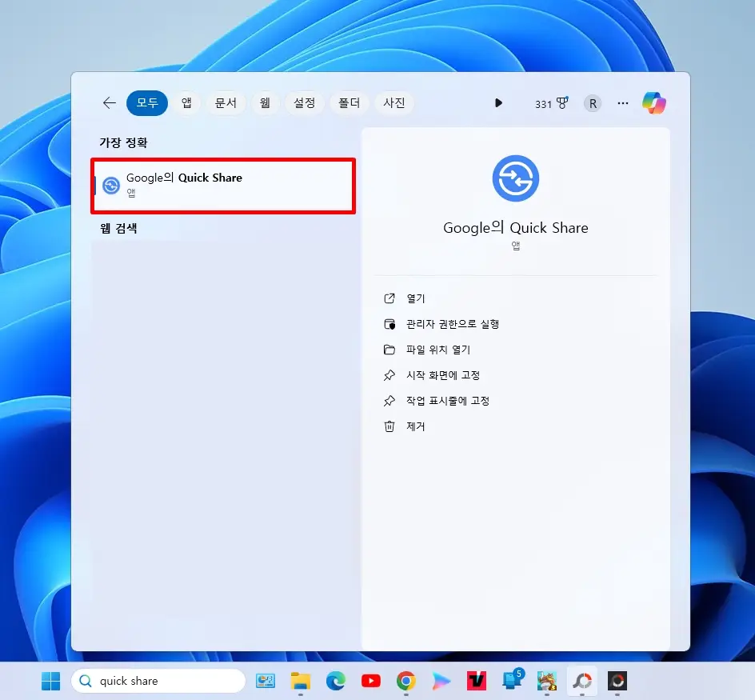This screenshot has height=700, width=755.
Task: Click the Windows Start button
Action: coord(50,681)
